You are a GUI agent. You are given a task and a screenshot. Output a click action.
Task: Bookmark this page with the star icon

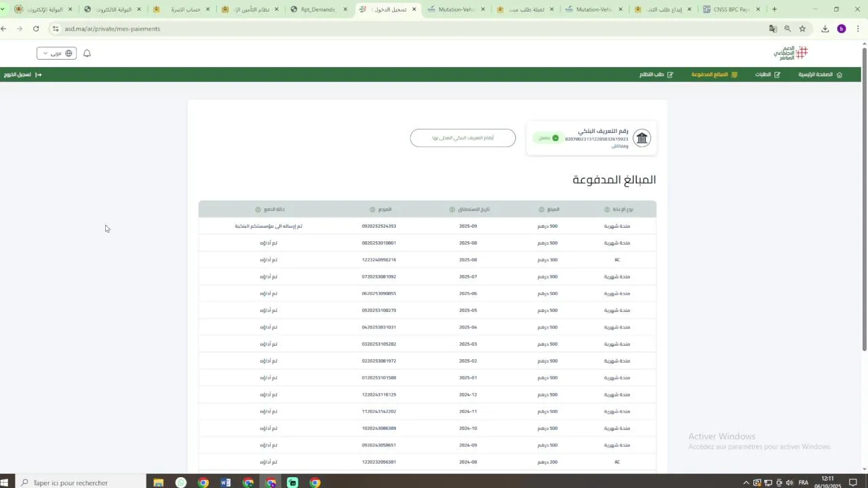802,29
